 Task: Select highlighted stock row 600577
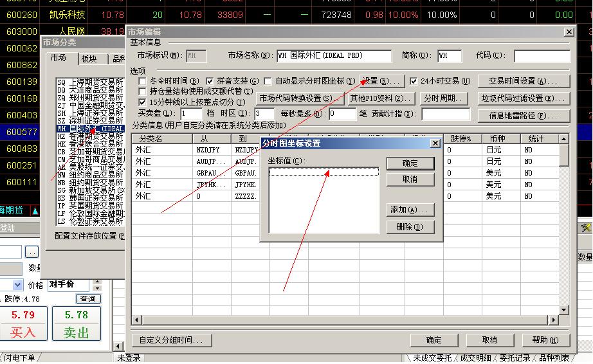click(21, 132)
